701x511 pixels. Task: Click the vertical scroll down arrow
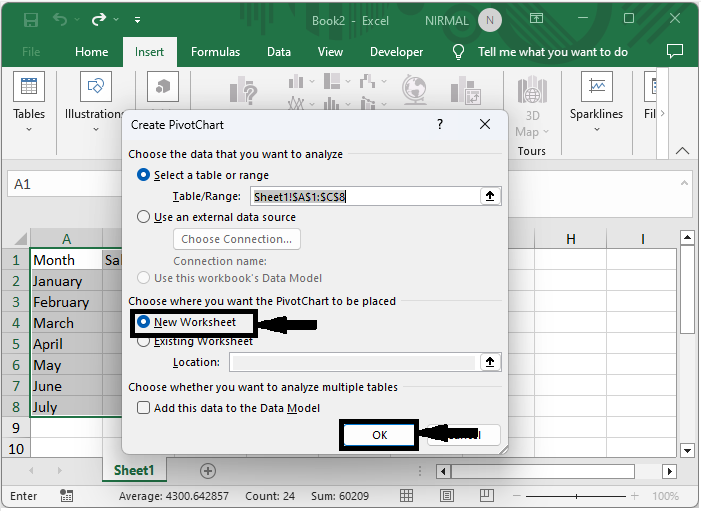click(x=687, y=450)
